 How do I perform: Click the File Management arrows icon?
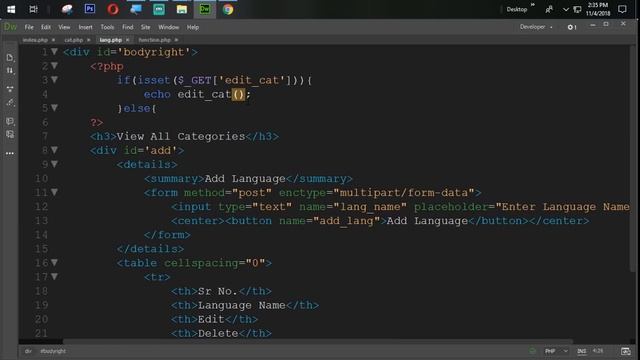(10, 71)
